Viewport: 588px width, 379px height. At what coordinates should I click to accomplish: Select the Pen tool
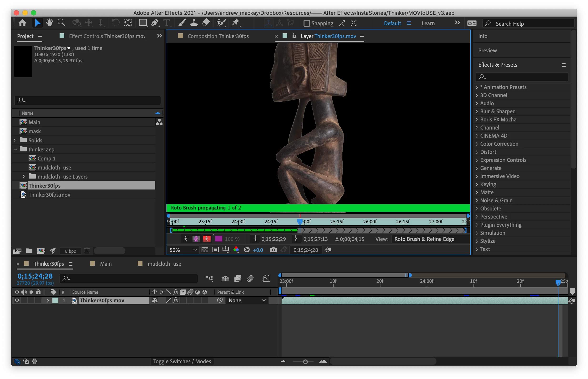tap(155, 23)
